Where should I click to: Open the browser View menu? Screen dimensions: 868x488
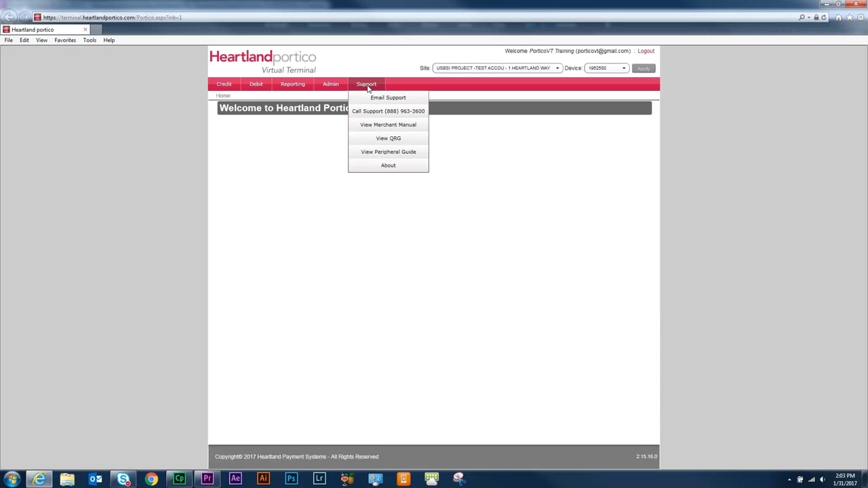41,40
